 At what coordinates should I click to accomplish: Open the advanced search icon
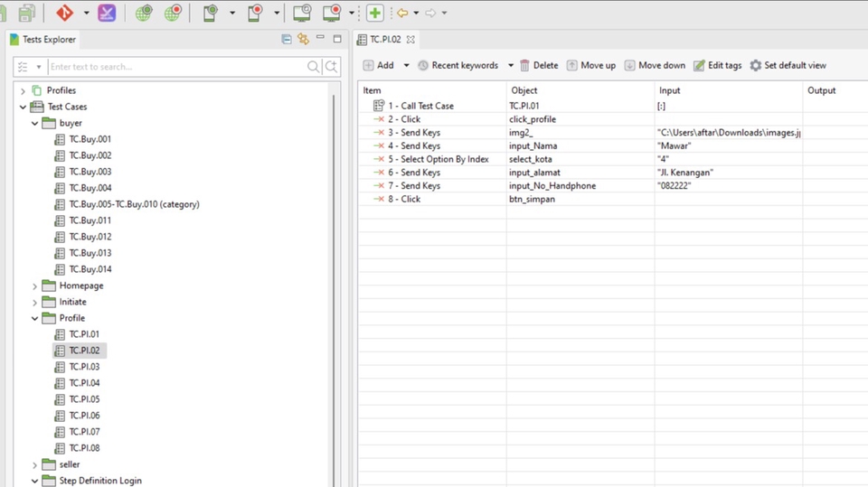pyautogui.click(x=332, y=67)
